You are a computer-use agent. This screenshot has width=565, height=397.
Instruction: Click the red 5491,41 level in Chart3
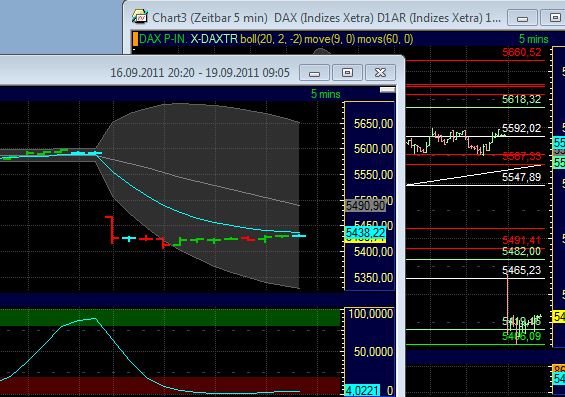point(522,240)
